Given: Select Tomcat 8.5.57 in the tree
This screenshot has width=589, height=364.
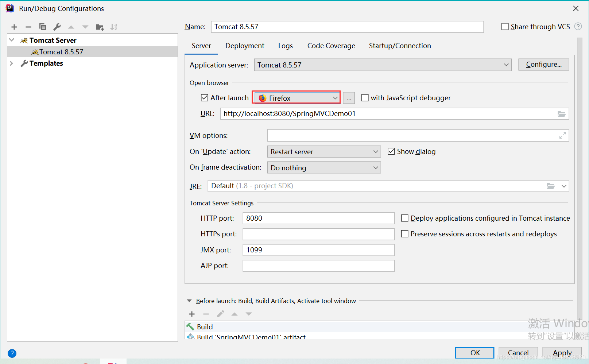Looking at the screenshot, I should [92, 52].
